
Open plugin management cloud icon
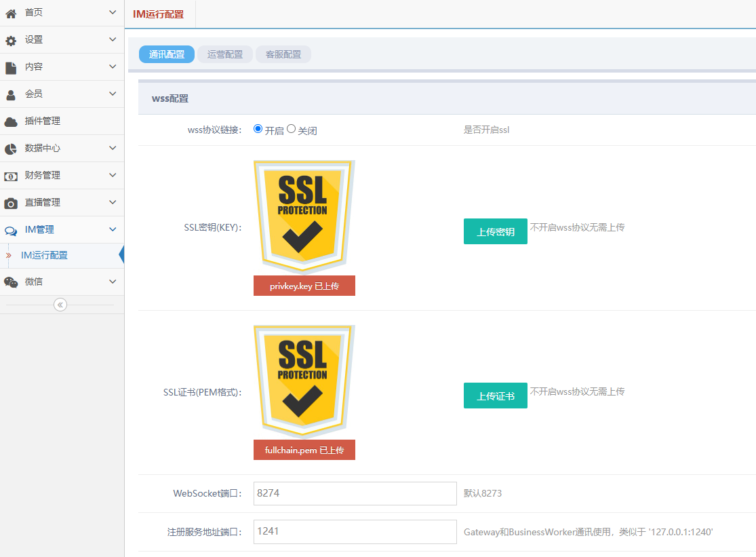(x=11, y=122)
